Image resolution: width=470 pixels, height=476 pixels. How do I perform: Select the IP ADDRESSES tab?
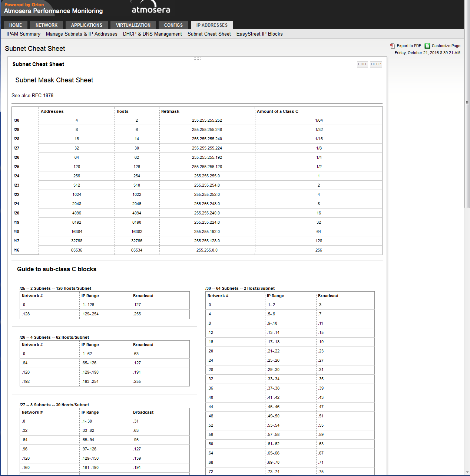tap(212, 25)
